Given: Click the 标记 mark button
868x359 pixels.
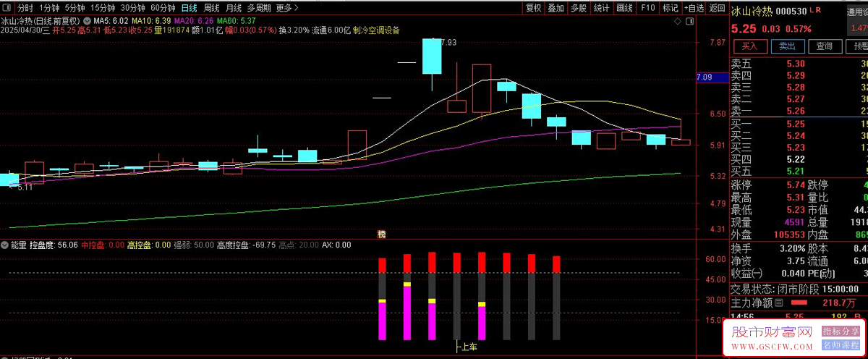Looking at the screenshot, I should (670, 8).
